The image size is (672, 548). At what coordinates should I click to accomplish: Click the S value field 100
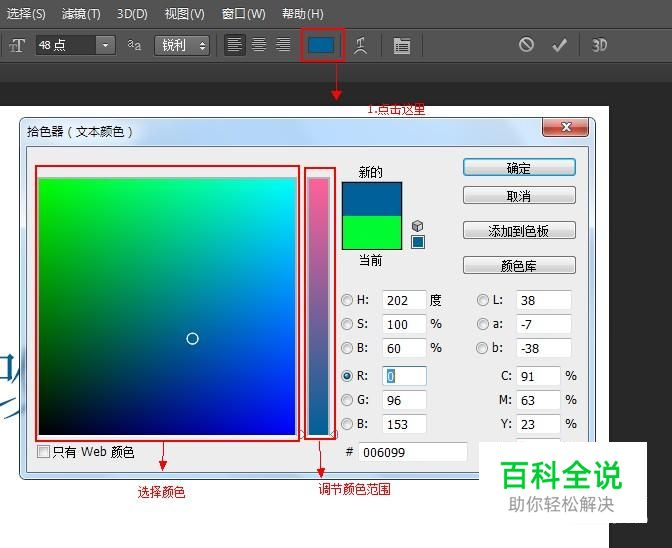(404, 324)
